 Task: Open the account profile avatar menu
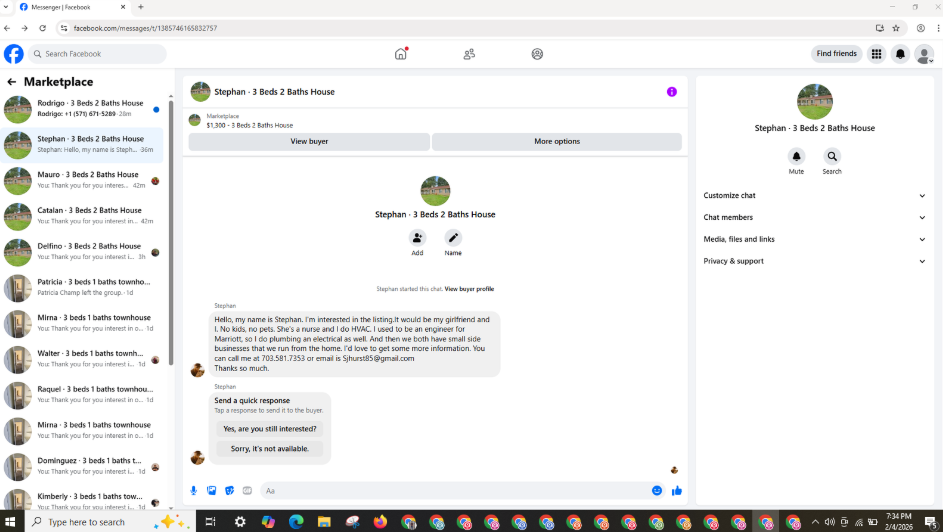[x=924, y=54]
